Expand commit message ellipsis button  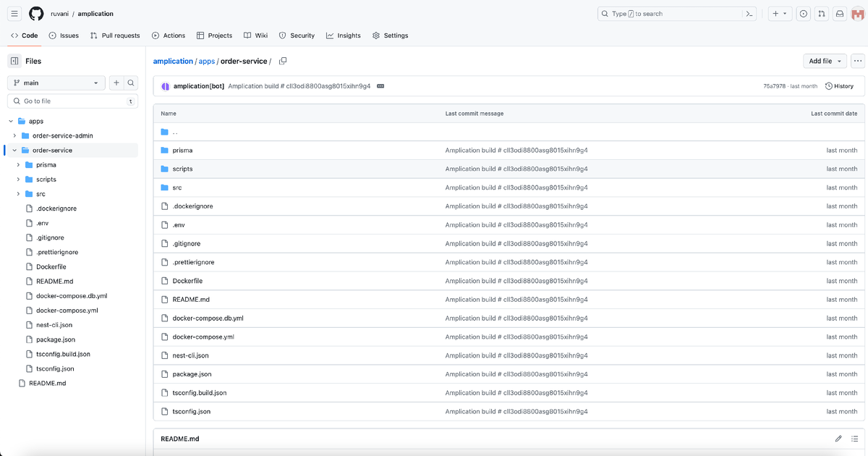click(380, 86)
